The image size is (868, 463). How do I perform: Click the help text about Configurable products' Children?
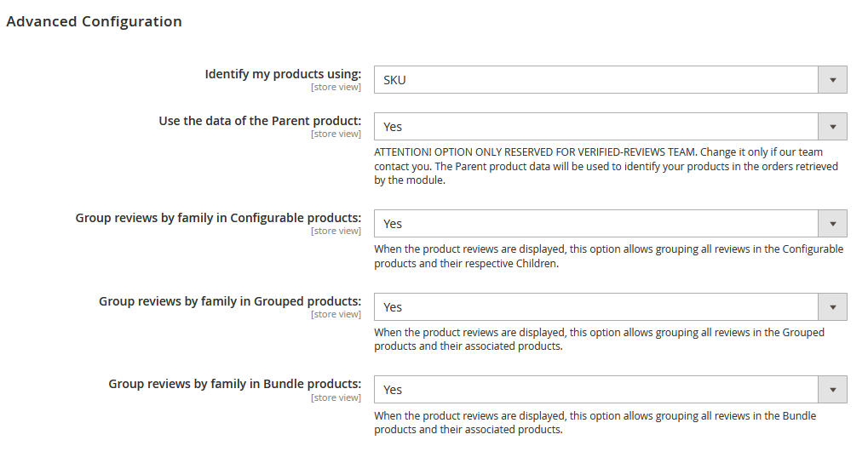click(608, 256)
